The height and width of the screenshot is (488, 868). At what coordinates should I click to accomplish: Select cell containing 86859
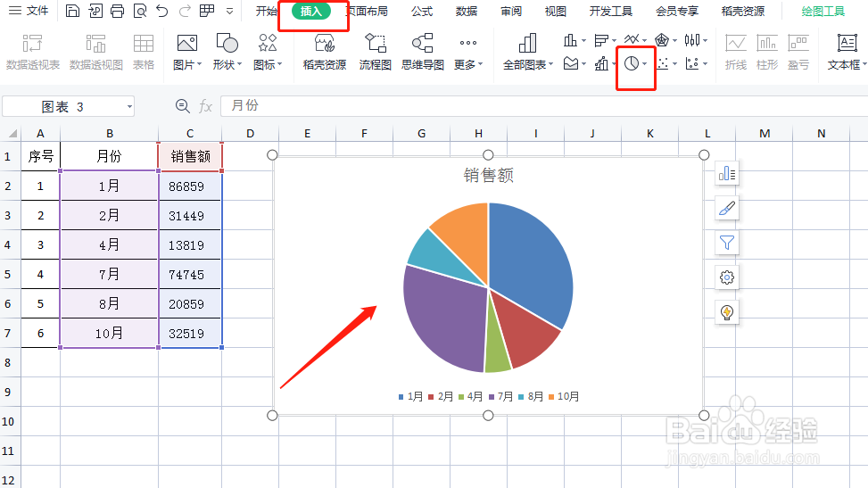point(190,186)
